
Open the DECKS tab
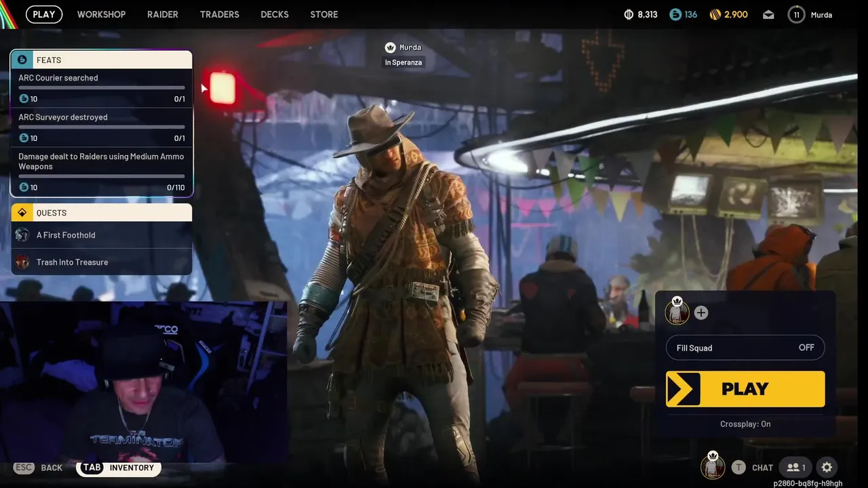(x=275, y=14)
